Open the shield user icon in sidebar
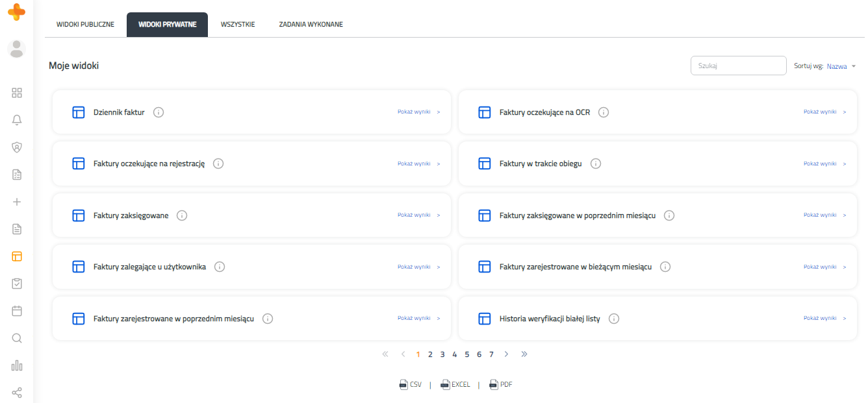 pos(17,147)
